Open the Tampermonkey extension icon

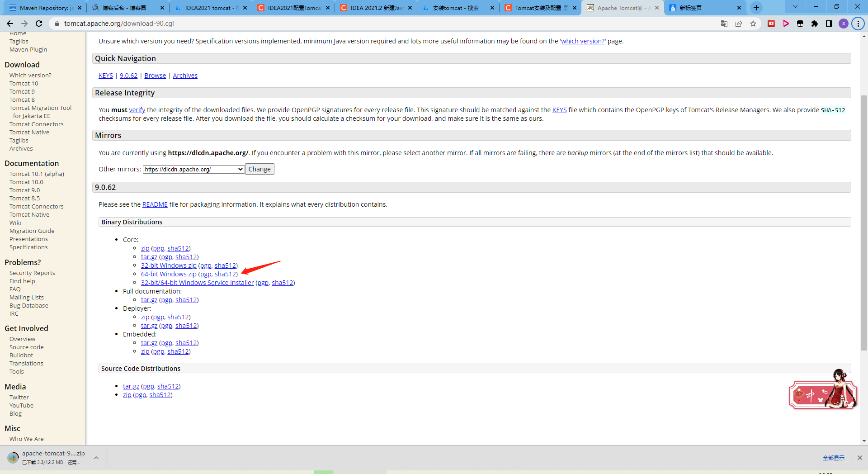pyautogui.click(x=800, y=24)
